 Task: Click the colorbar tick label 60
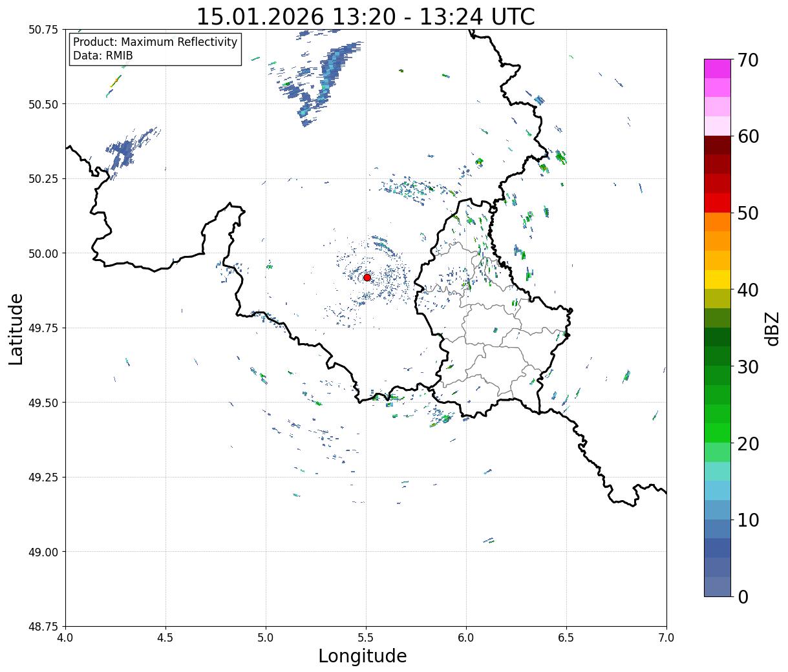click(x=747, y=136)
